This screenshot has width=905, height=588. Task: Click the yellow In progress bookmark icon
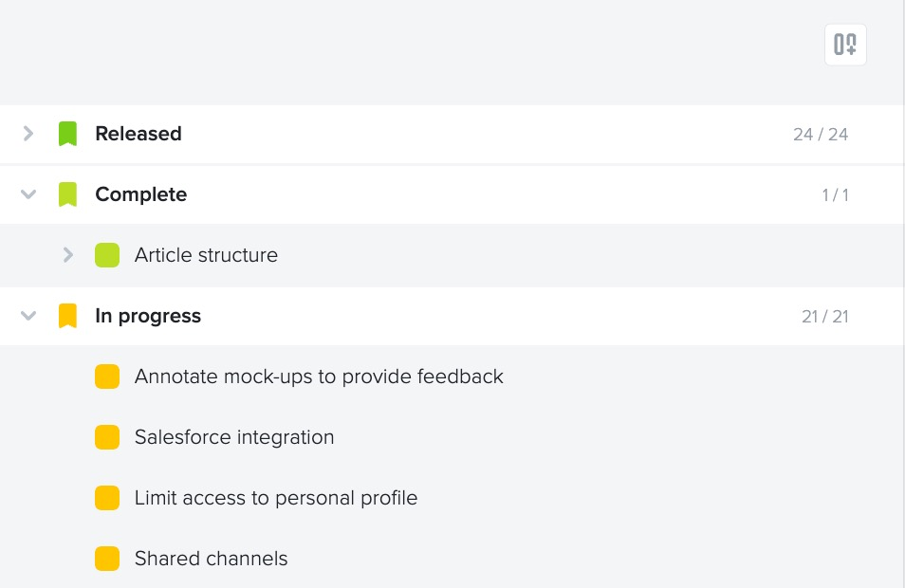67,316
